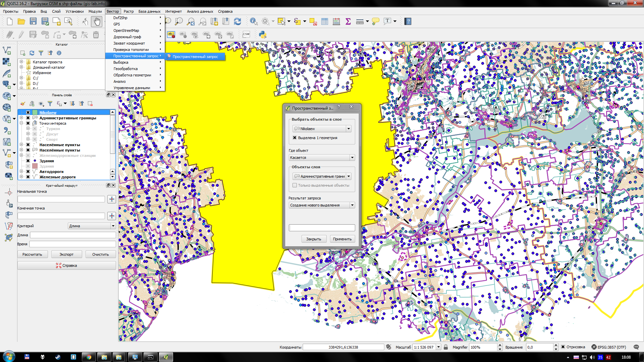This screenshot has height=362, width=644.
Task: Increase the Magnifier value with up arrow
Action: tap(500, 346)
